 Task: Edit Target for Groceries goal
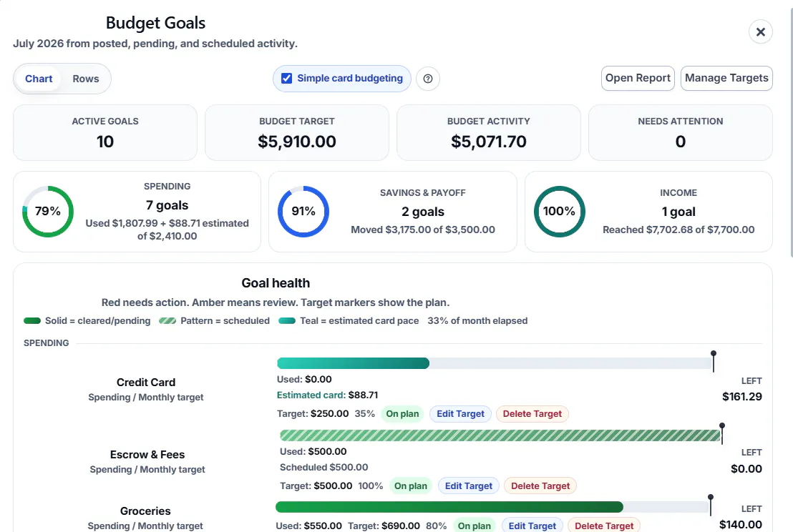(x=532, y=526)
